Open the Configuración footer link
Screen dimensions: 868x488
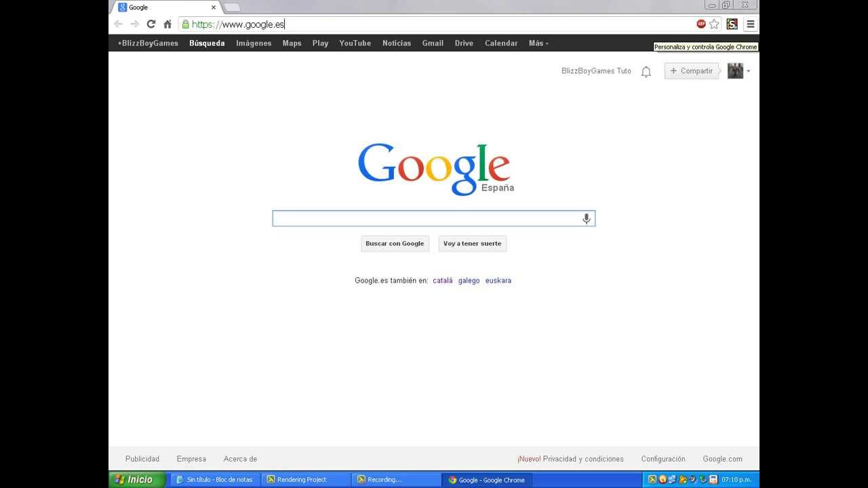point(663,459)
